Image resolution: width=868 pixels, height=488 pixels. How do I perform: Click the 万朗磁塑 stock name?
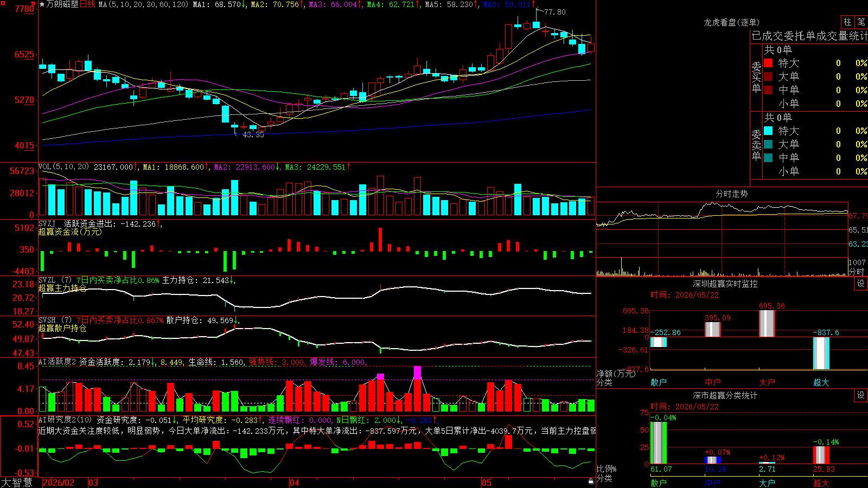point(62,4)
